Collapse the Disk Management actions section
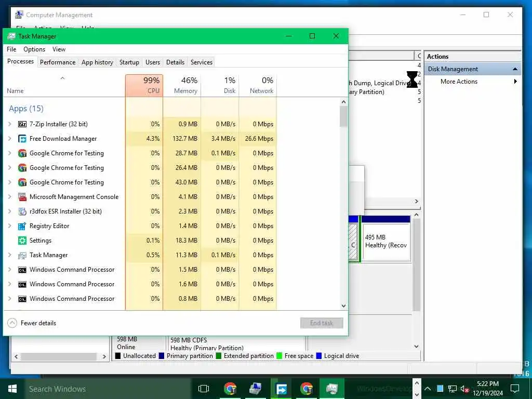Viewport: 532px width, 399px height. (515, 69)
